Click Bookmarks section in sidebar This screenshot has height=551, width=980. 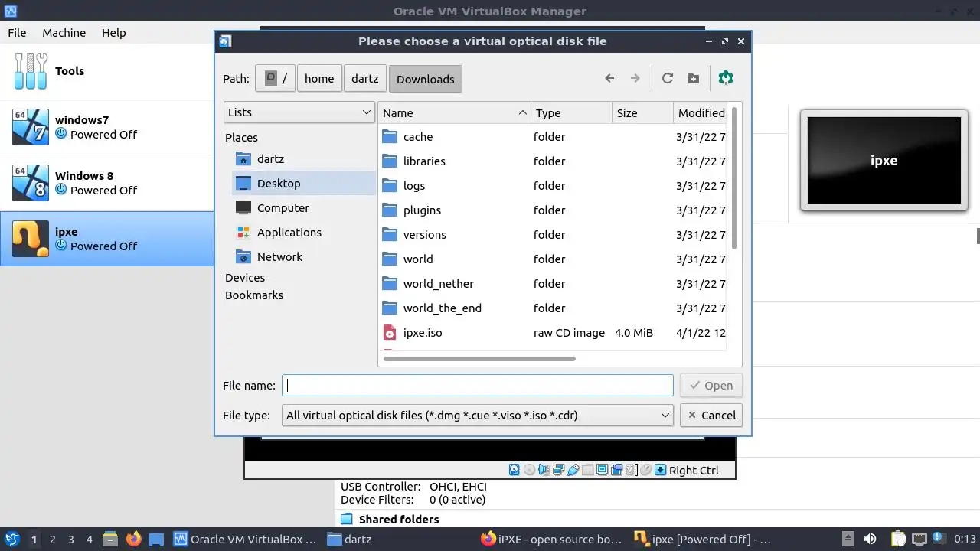254,295
